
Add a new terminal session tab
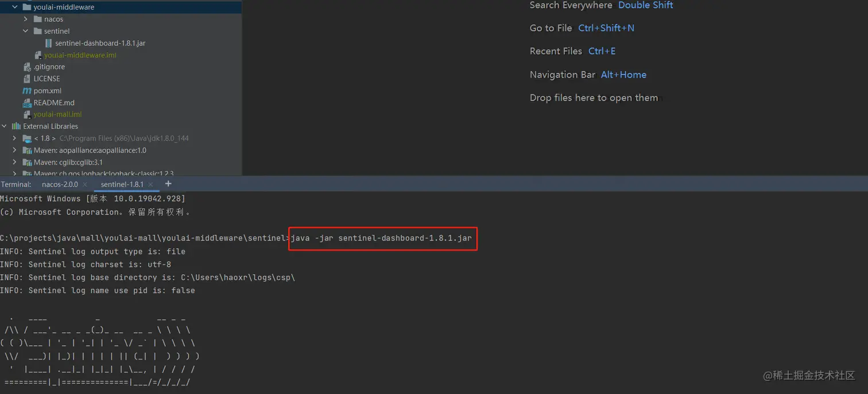[x=168, y=184]
